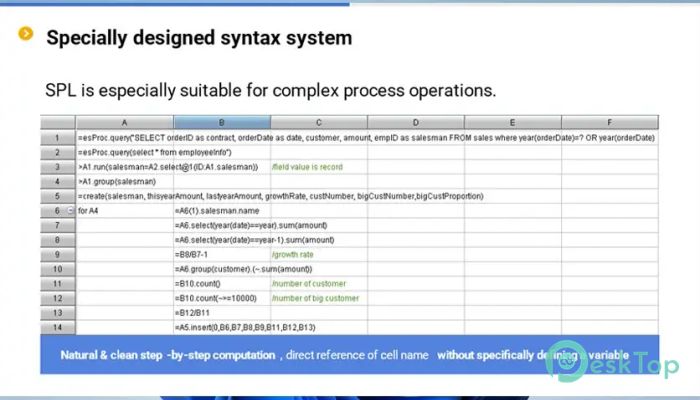Select column F header
The image size is (700, 400).
[610, 122]
